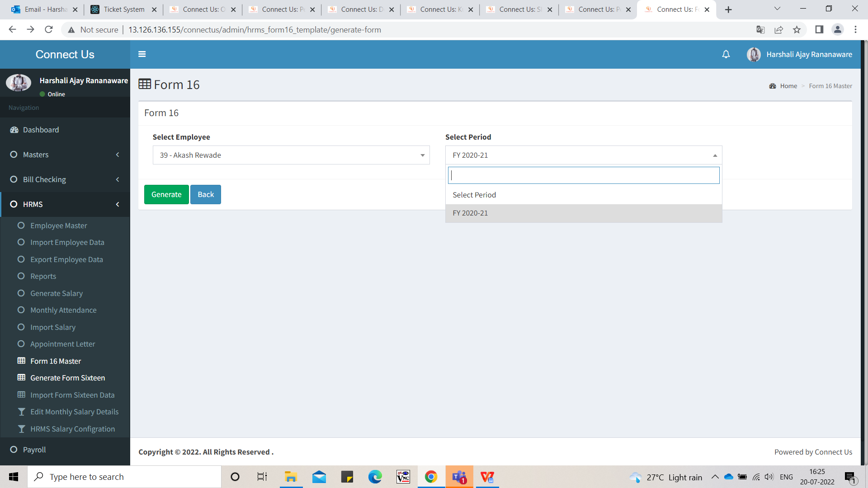The height and width of the screenshot is (488, 868).
Task: Open the Chrome three-dot menu
Action: (855, 30)
